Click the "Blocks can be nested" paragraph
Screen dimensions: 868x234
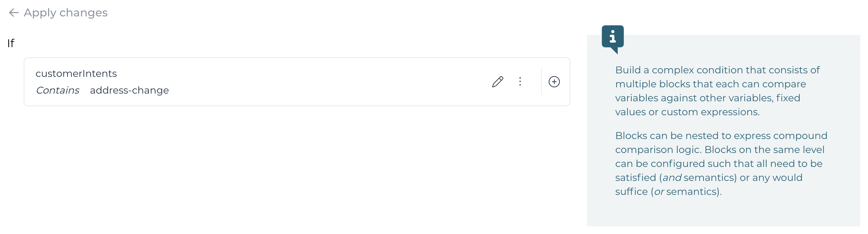tap(721, 163)
